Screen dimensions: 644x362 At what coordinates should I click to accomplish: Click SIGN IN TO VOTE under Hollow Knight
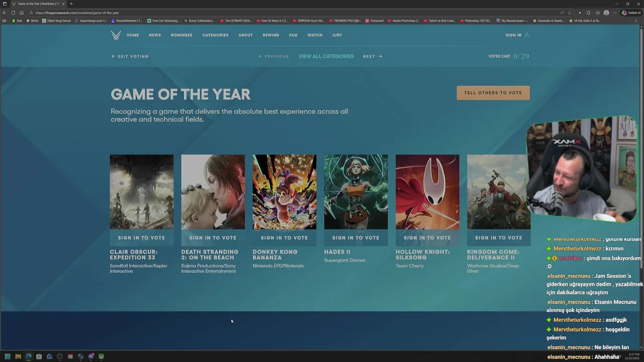[x=427, y=238]
